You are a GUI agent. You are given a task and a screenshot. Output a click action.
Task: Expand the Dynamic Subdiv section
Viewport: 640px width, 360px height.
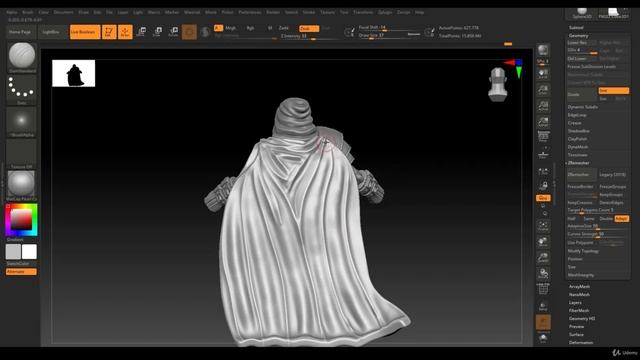582,107
